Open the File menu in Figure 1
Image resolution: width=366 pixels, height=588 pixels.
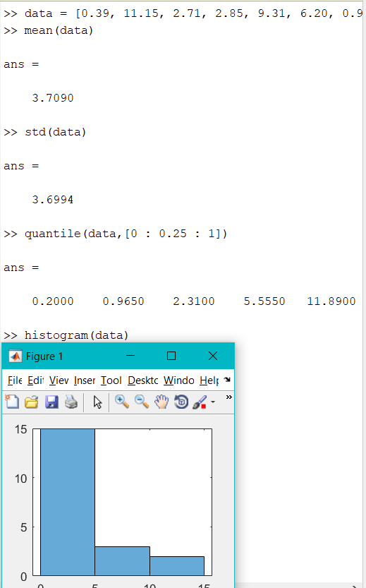15,380
